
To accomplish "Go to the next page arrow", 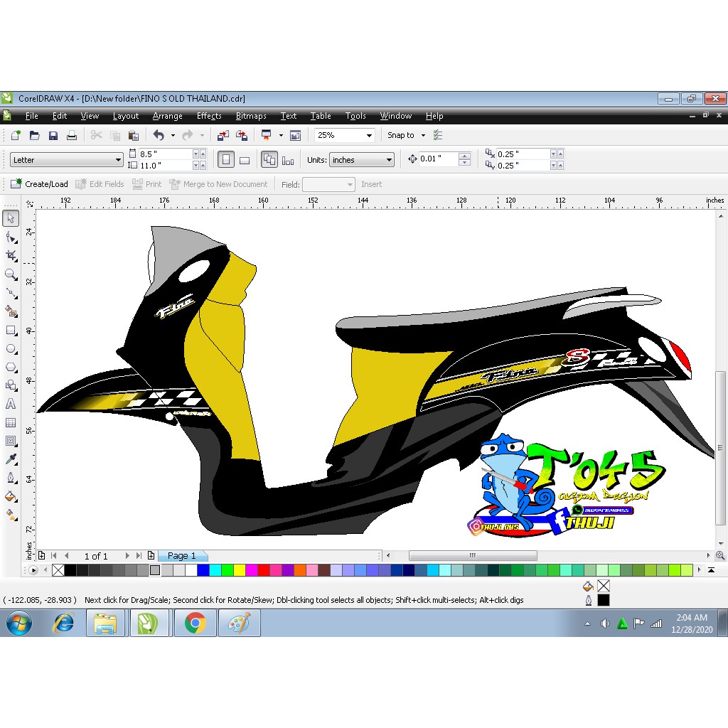I will click(x=127, y=555).
